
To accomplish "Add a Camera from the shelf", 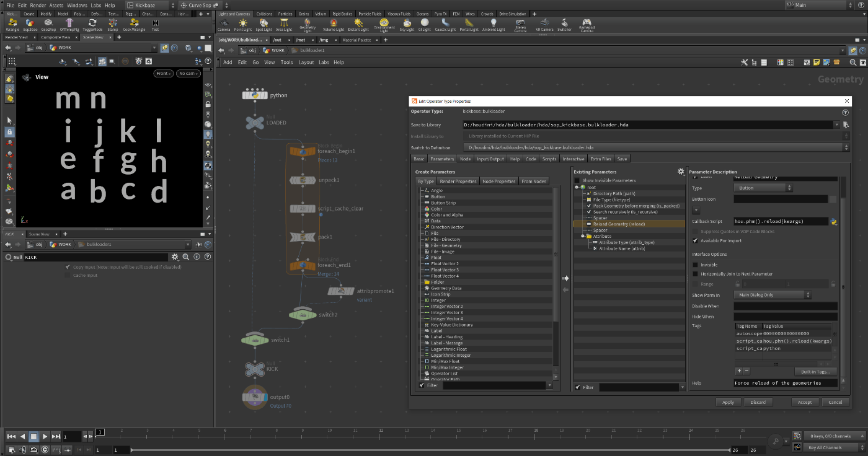I will (x=224, y=25).
